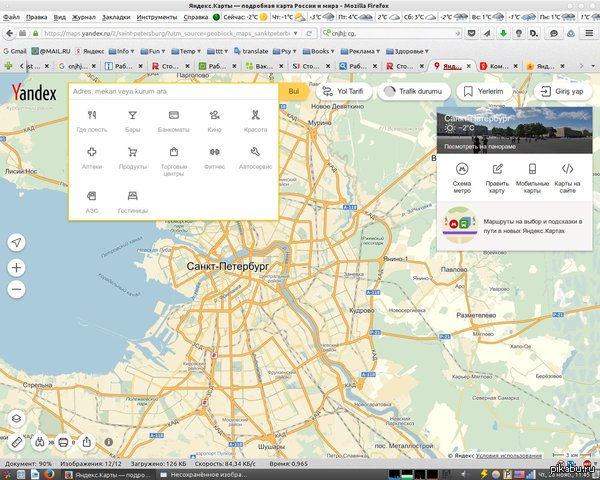This screenshot has height=480, width=600.
Task: Click the browser back button
Action: coord(10,34)
